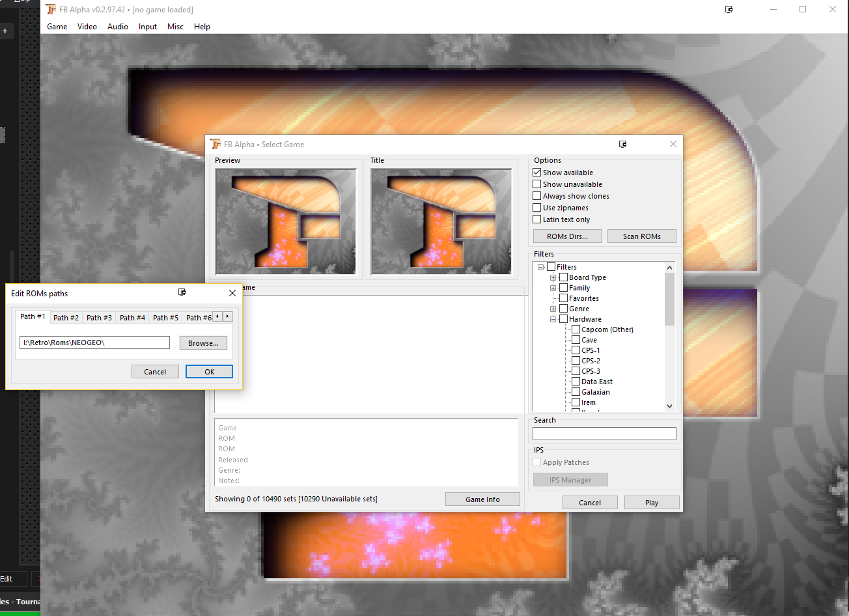This screenshot has width=849, height=616.
Task: Switch to the Path #4 tab
Action: 133,318
